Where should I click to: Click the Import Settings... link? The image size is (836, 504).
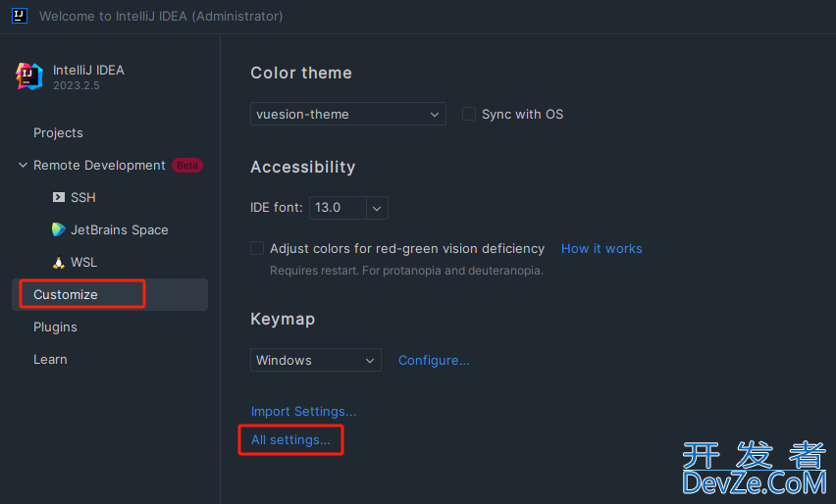coord(303,411)
